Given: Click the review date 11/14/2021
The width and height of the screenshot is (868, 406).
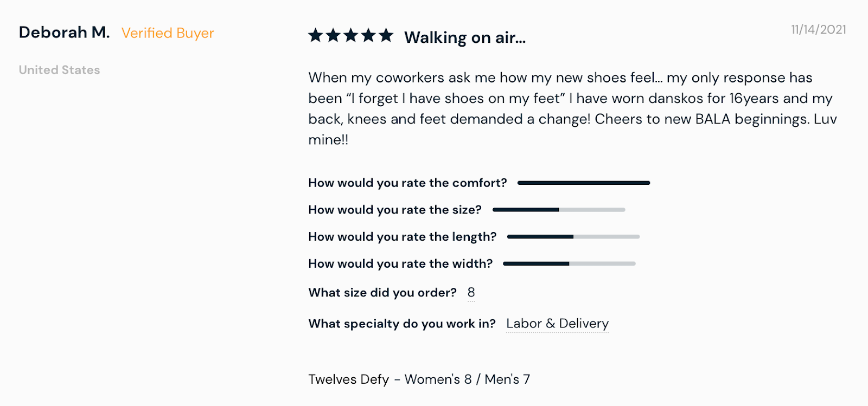Looking at the screenshot, I should point(818,30).
